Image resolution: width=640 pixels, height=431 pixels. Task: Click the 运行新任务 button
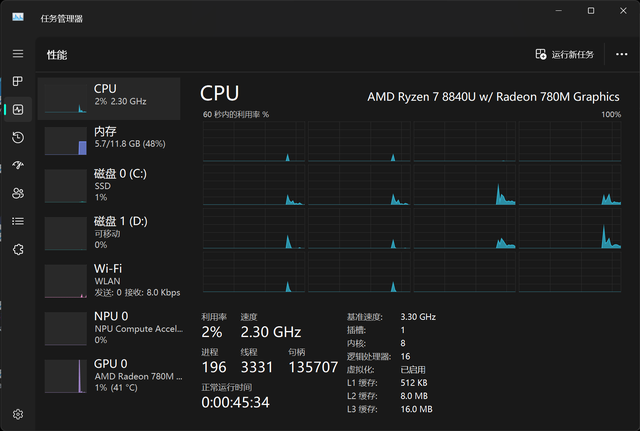tap(565, 54)
